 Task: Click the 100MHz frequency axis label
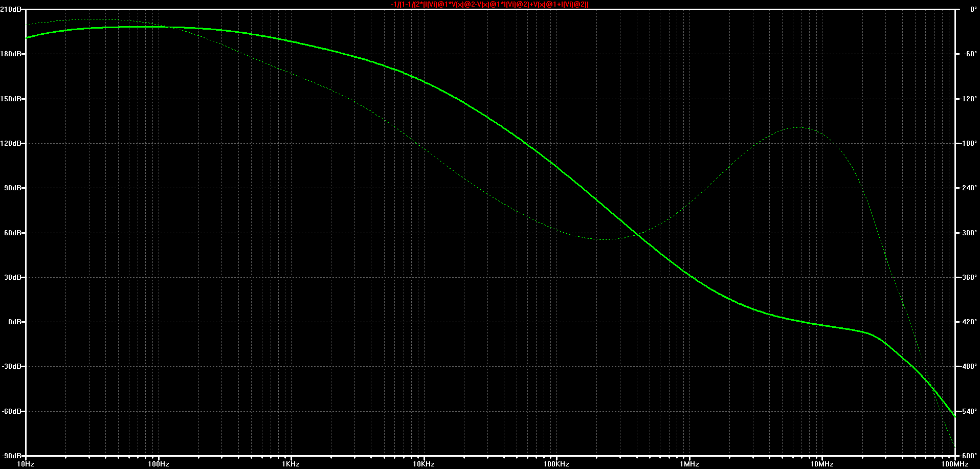[954, 464]
